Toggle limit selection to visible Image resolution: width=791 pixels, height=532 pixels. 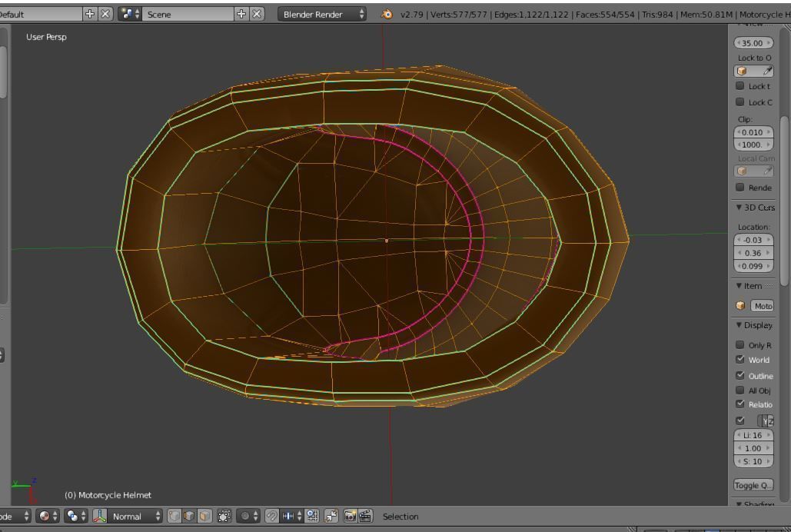coord(224,517)
